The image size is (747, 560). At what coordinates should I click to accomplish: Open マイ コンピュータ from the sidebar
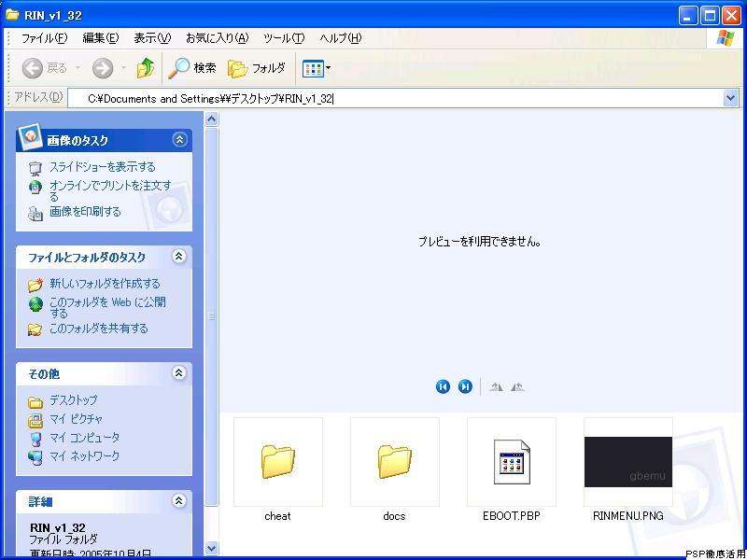click(x=85, y=437)
